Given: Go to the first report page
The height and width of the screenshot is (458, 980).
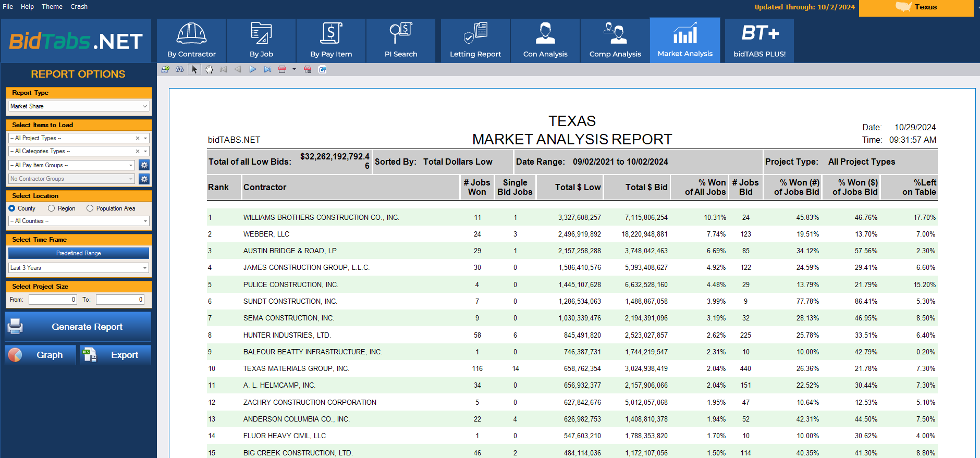Looking at the screenshot, I should (x=224, y=69).
